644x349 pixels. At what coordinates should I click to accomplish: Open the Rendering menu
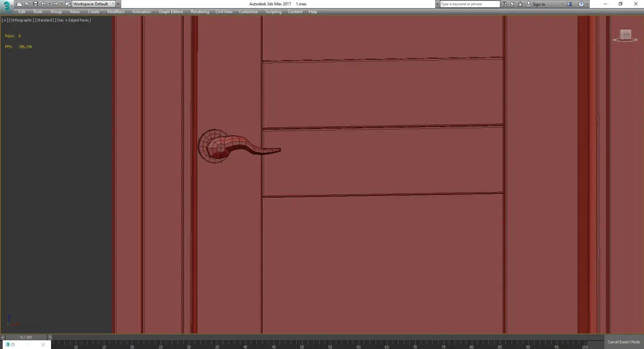[x=200, y=12]
